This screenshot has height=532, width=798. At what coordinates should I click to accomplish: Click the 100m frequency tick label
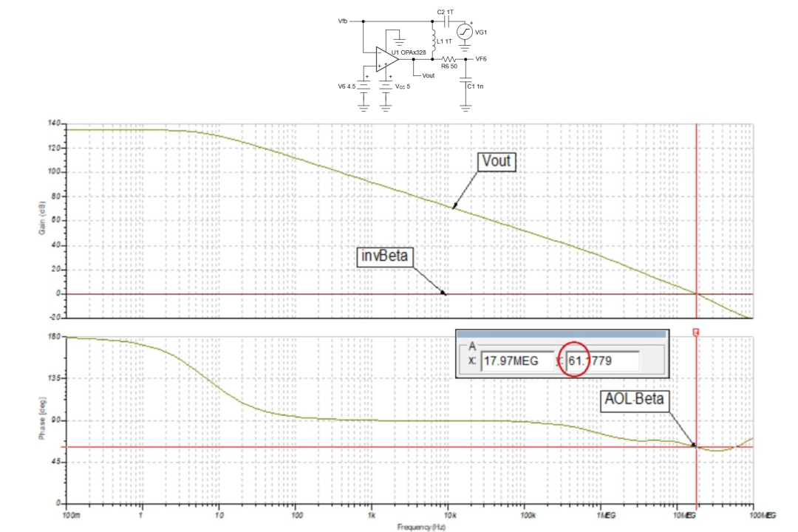point(71,515)
